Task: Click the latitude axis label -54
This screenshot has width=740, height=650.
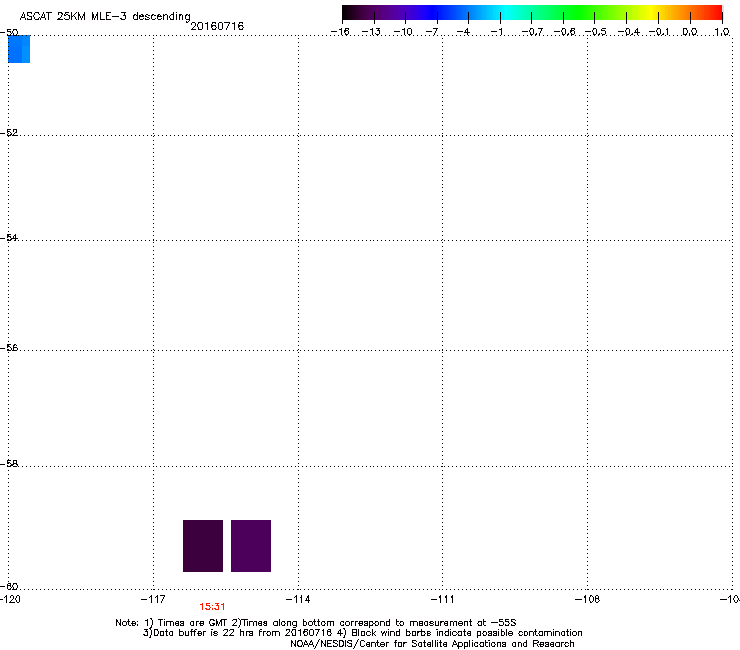Action: 9,237
